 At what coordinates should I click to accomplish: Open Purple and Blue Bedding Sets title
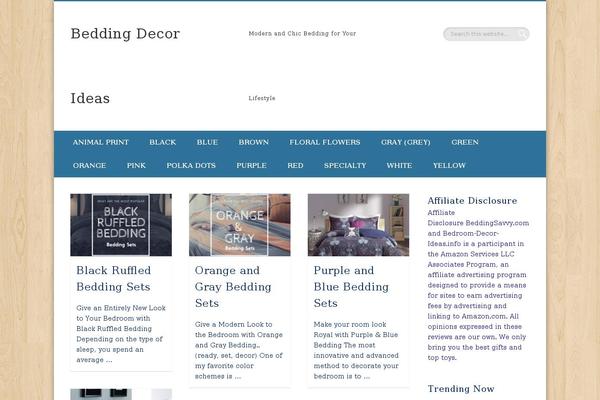351,287
